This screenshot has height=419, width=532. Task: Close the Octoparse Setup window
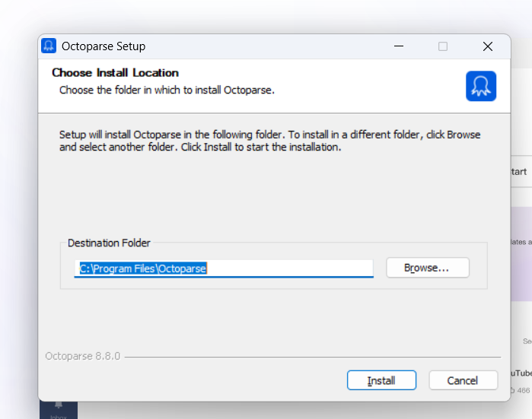pos(488,46)
